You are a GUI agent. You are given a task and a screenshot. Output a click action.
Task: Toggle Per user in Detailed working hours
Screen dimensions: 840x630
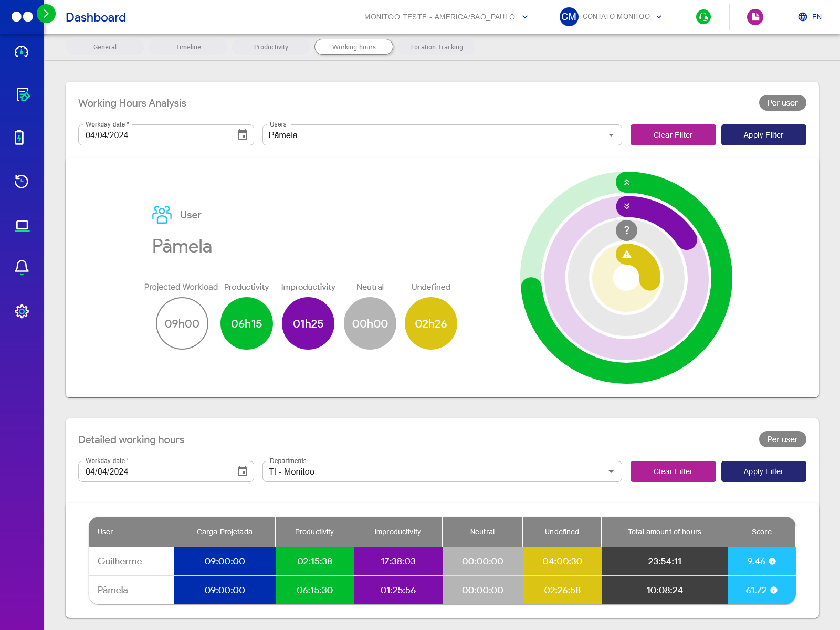[782, 439]
